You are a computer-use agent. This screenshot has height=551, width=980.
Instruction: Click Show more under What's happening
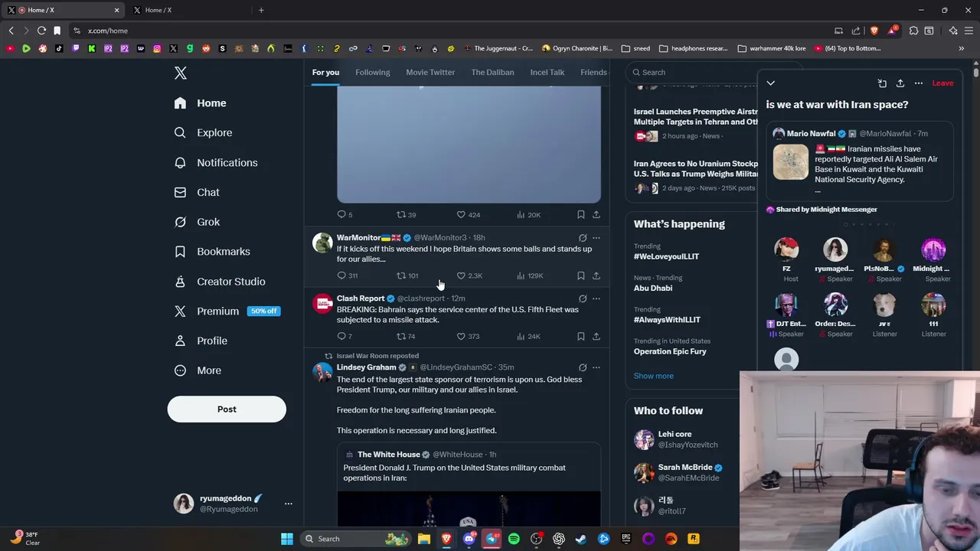pyautogui.click(x=654, y=376)
